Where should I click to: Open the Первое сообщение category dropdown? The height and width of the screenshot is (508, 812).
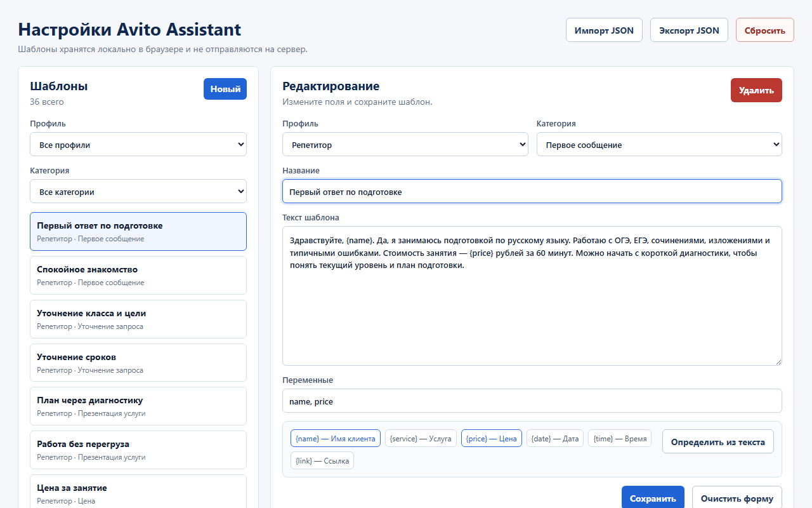pos(659,144)
